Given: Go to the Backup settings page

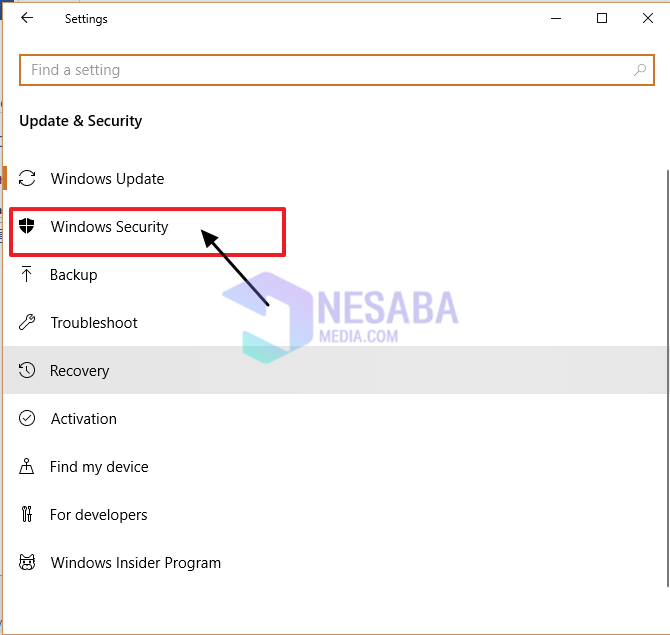Looking at the screenshot, I should [74, 275].
